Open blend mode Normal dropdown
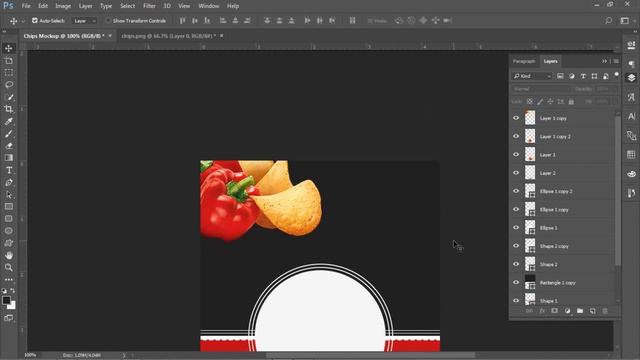The height and width of the screenshot is (360, 640). point(540,89)
